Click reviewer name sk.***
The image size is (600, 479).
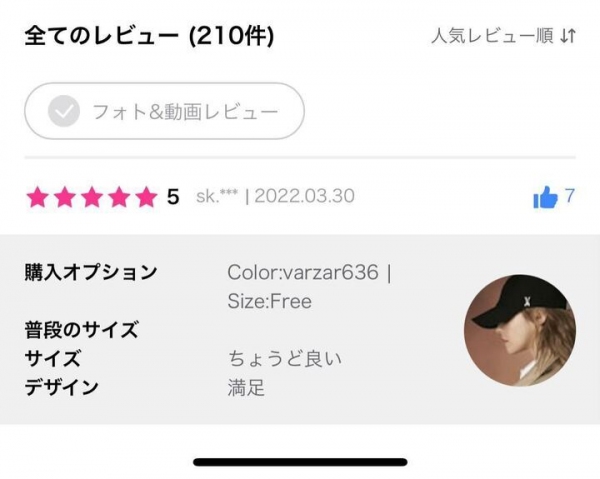click(x=217, y=196)
